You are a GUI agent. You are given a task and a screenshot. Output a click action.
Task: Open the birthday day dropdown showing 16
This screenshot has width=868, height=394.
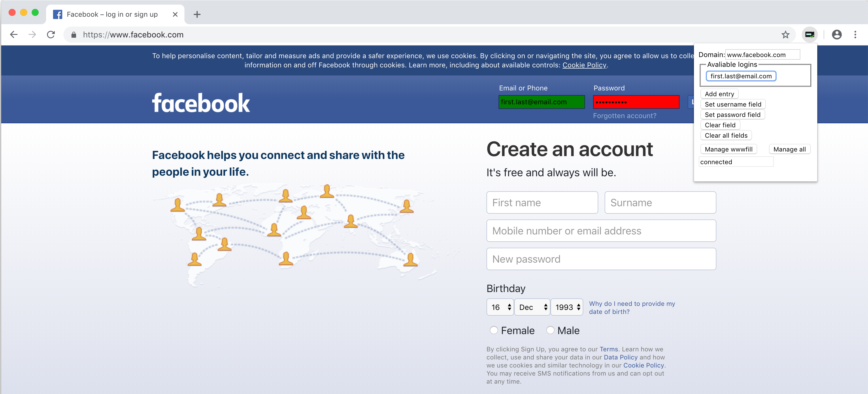500,307
